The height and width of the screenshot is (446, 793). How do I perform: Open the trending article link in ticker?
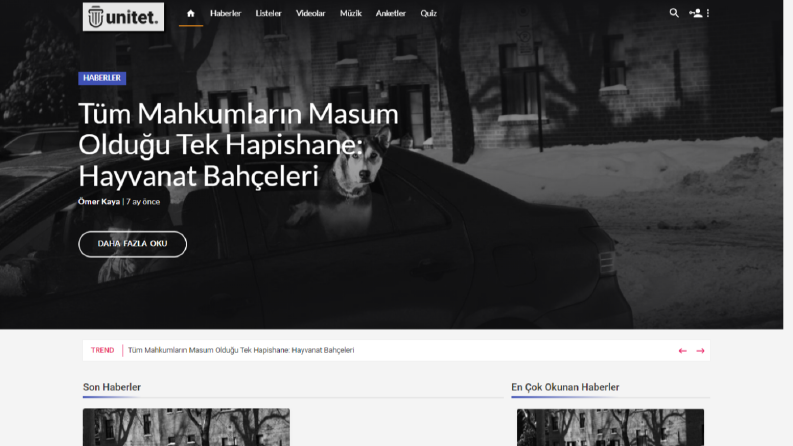[241, 350]
